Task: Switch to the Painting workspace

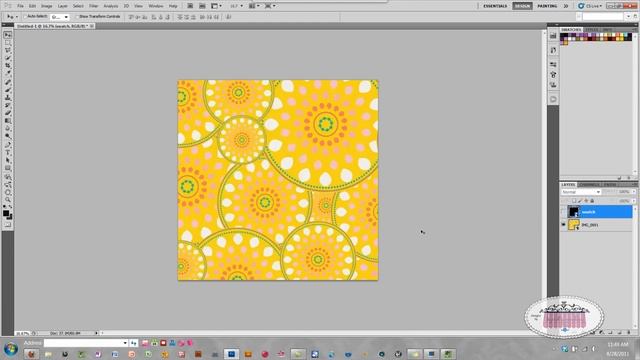Action: pos(547,6)
